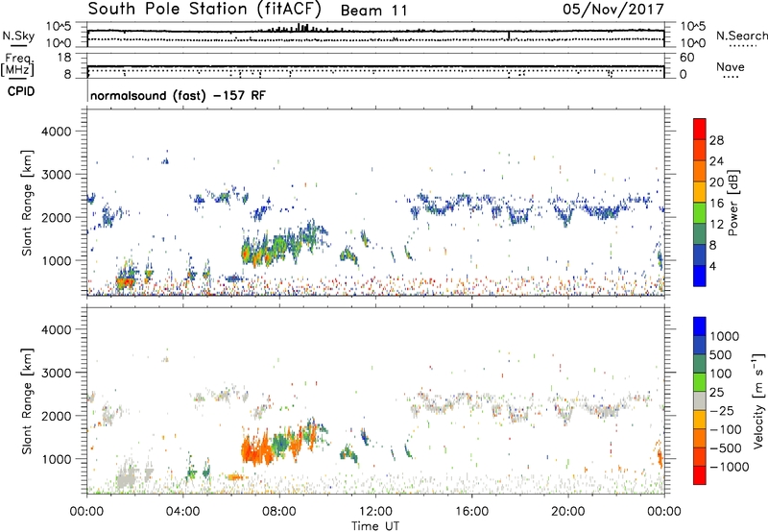Click the 'Nave' legend label
The height and width of the screenshot is (532, 768).
[730, 66]
